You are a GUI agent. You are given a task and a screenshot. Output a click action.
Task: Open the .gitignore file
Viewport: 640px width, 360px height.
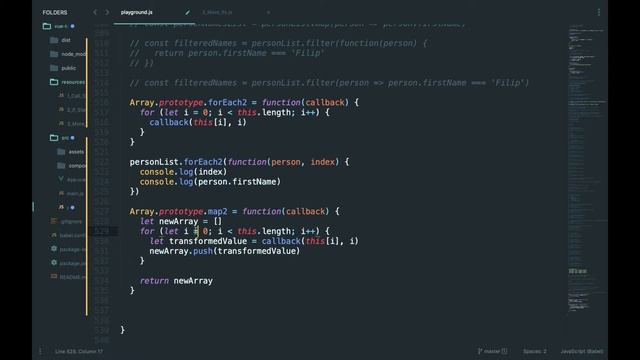(67, 221)
